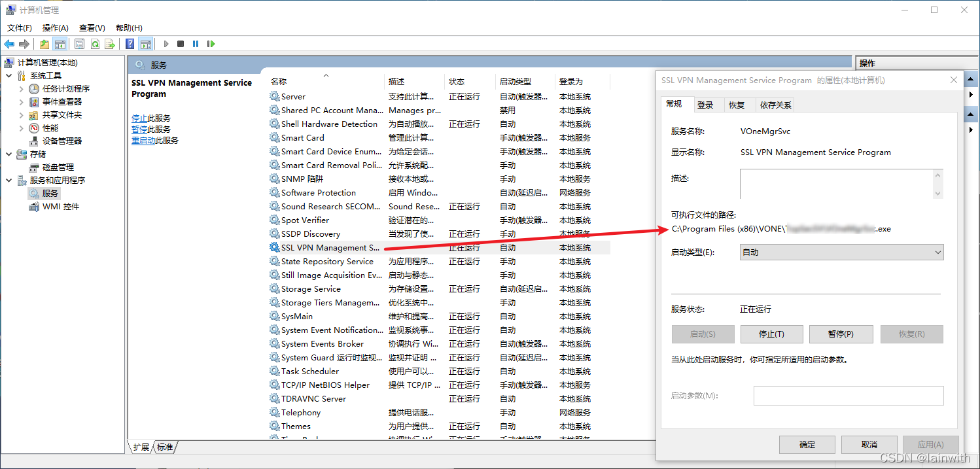Select Event Viewer node (事件查看器)
The image size is (980, 469).
click(62, 102)
